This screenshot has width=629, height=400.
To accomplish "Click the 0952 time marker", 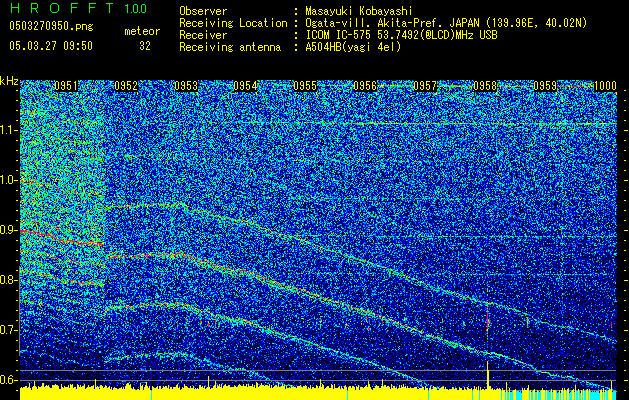I will point(126,86).
